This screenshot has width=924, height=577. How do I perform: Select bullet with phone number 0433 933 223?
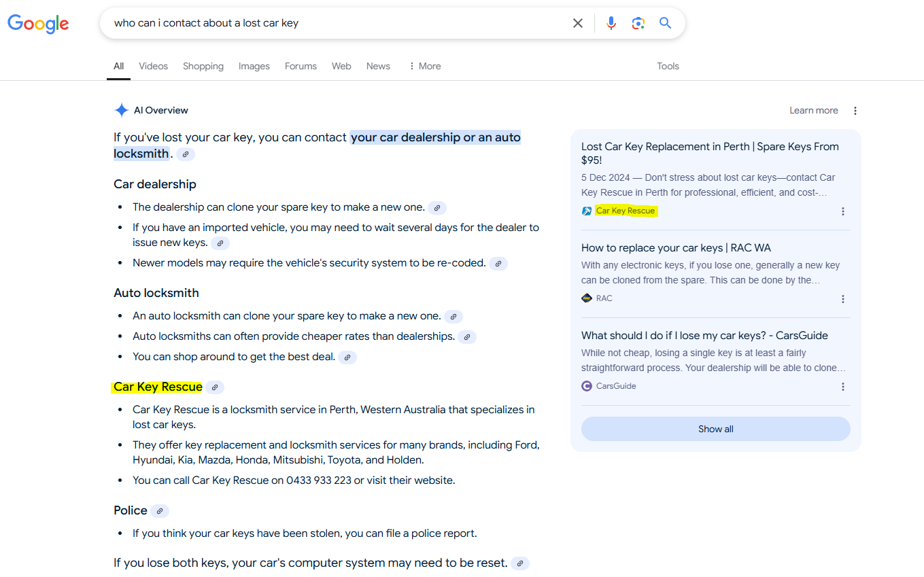click(x=294, y=480)
